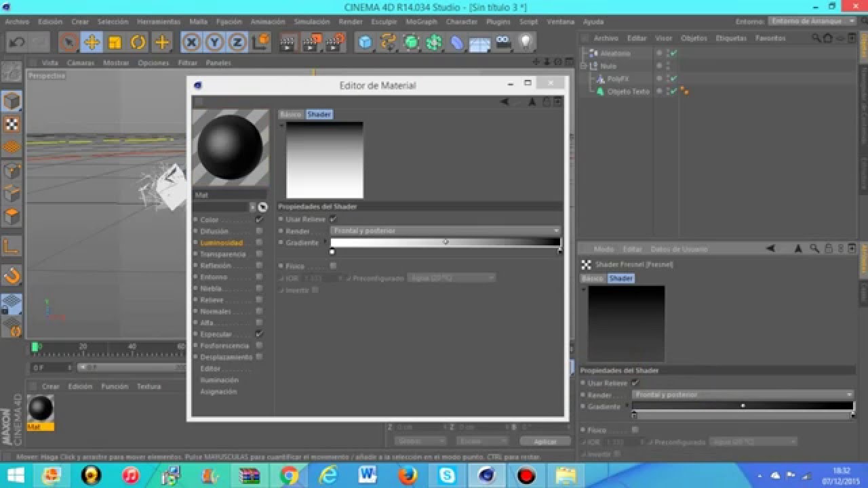Switch to the Básico tab in Editor de Material
This screenshot has height=488, width=868.
coord(290,115)
